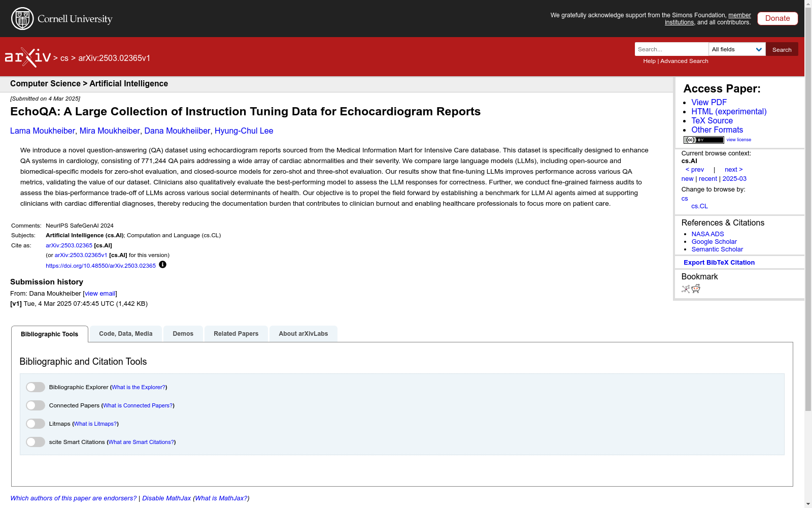812x508 pixels.
Task: Click view email link
Action: [100, 294]
